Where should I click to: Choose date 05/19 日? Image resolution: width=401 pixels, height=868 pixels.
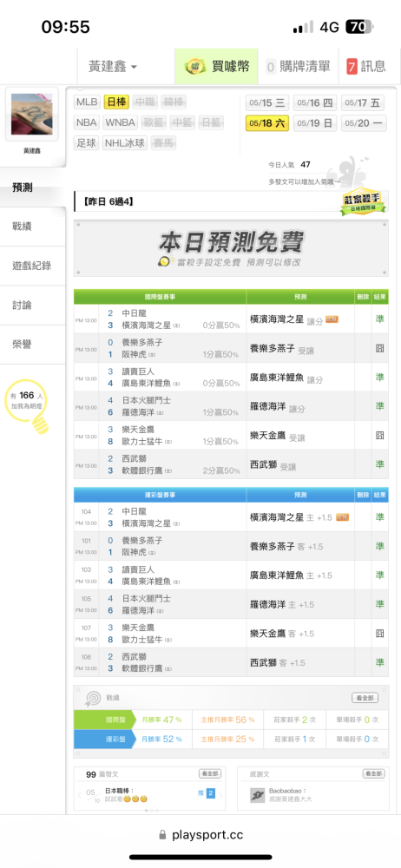[x=314, y=123]
